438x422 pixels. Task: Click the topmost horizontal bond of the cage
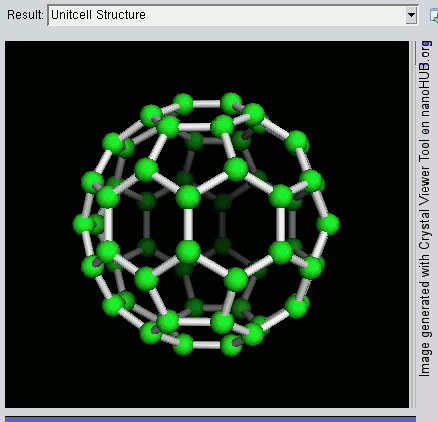pos(207,104)
